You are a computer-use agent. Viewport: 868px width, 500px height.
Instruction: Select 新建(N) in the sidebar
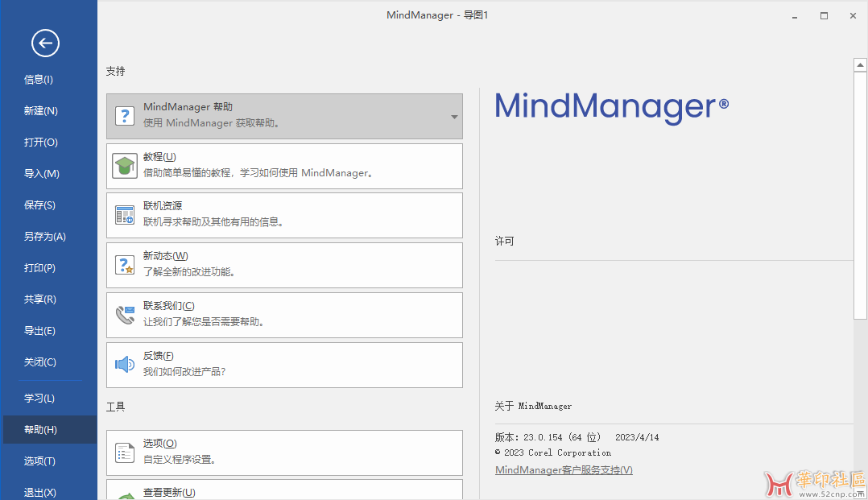pos(41,111)
